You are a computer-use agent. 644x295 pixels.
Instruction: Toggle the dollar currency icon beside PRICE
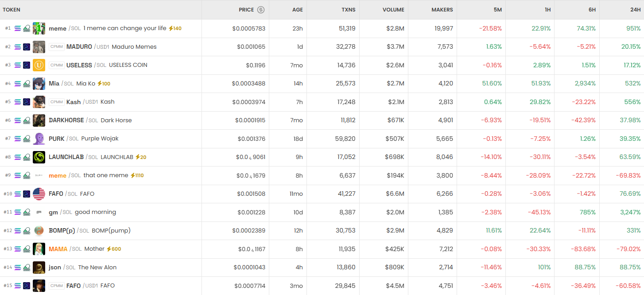(261, 10)
